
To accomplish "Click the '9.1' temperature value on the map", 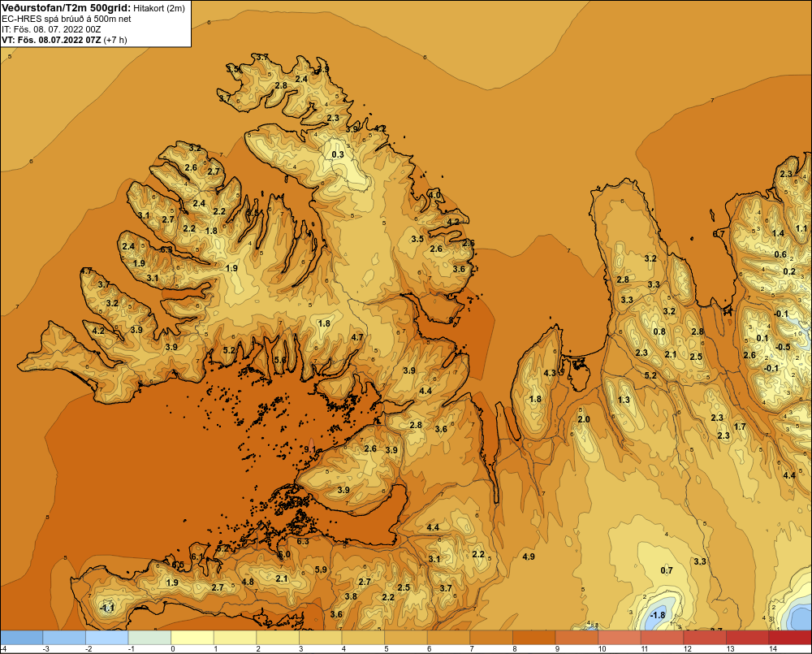I will [309, 448].
